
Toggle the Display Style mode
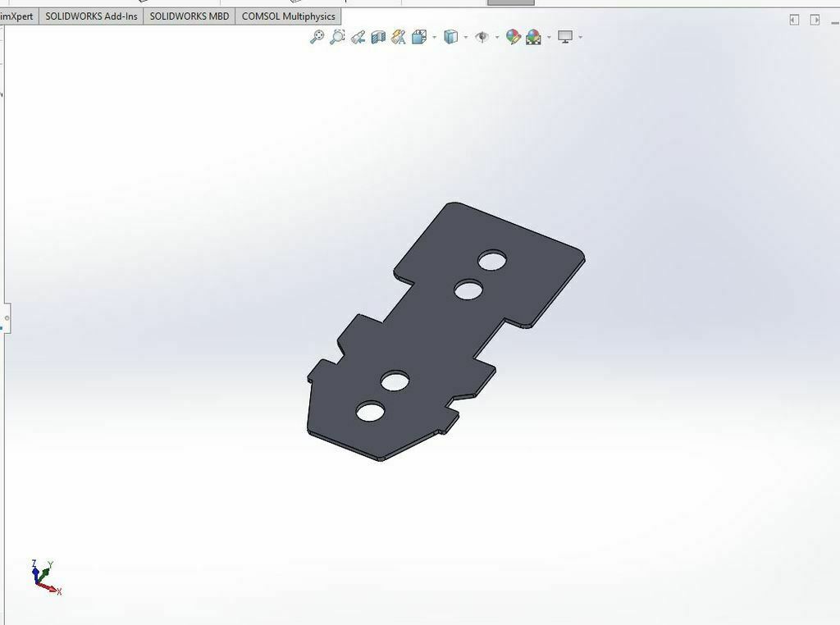(x=452, y=37)
